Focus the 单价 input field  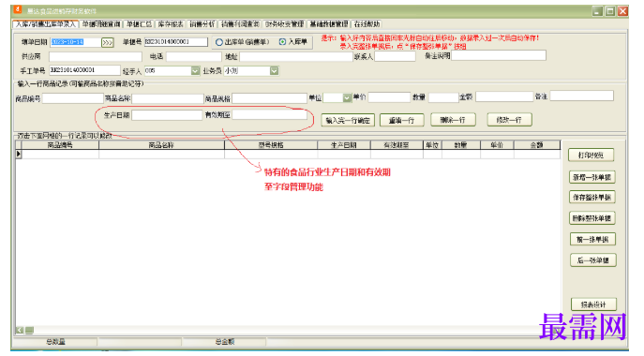[x=389, y=97]
